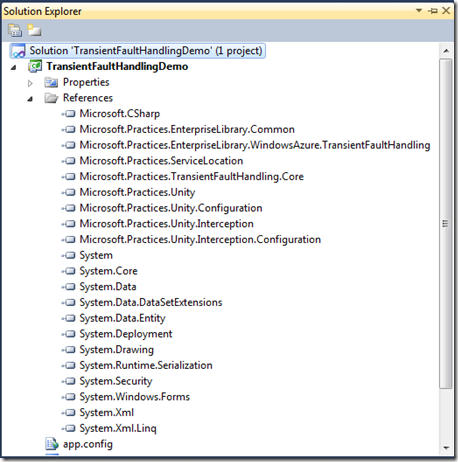Expand the Properties node

click(x=30, y=83)
